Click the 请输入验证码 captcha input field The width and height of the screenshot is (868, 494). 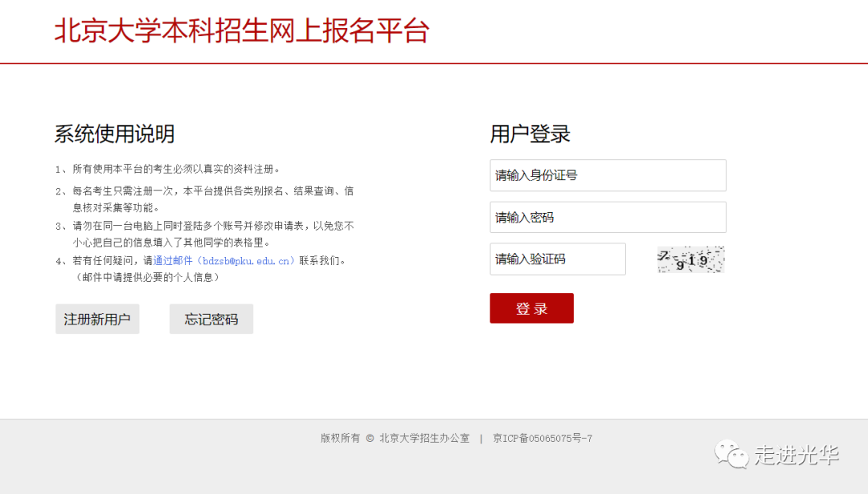coord(557,259)
